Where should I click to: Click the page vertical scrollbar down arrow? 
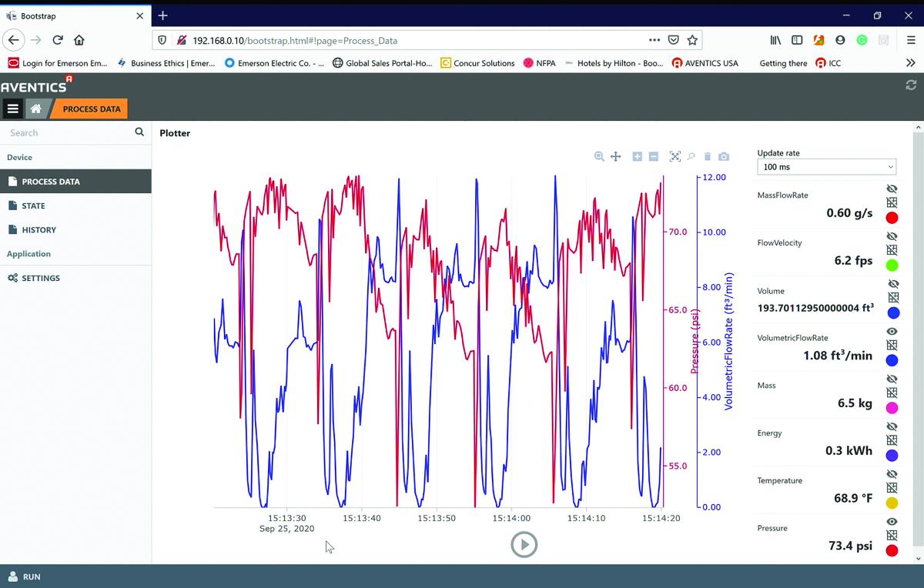(918, 558)
